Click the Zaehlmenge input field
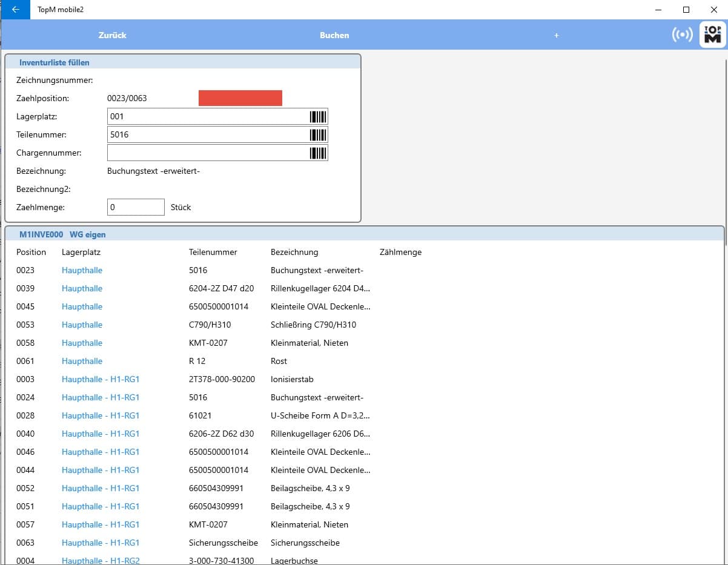 [x=136, y=207]
